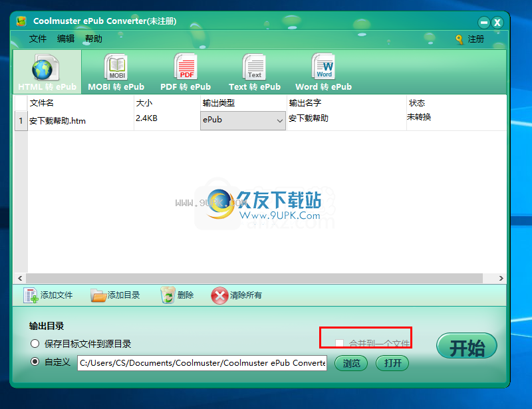This screenshot has height=409, width=532.
Task: Open the 帮助 menu
Action: 93,39
